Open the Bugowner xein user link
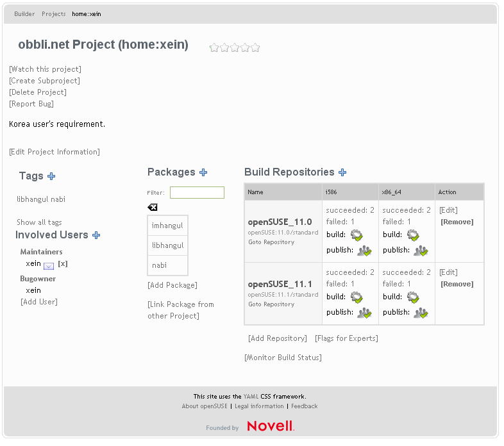 [x=33, y=291]
